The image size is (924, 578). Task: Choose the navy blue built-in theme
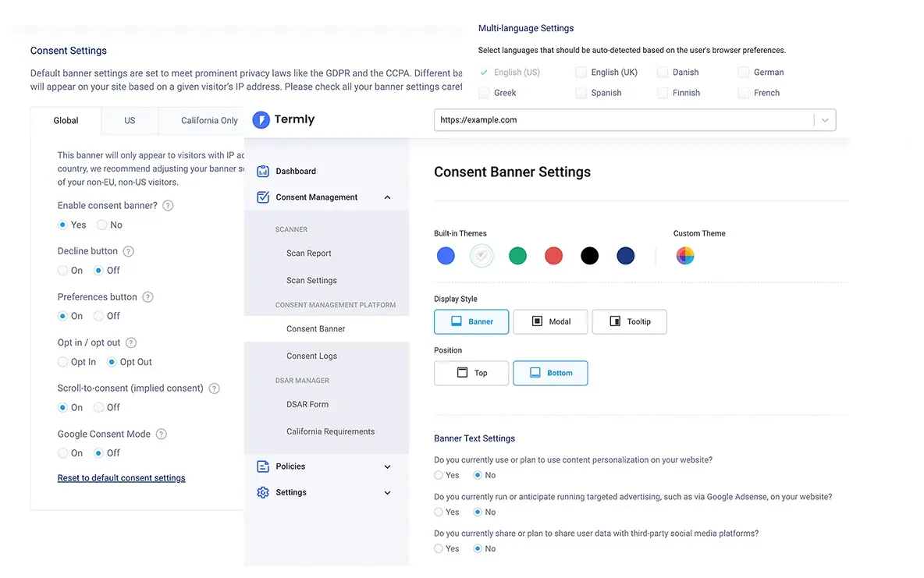pyautogui.click(x=625, y=256)
